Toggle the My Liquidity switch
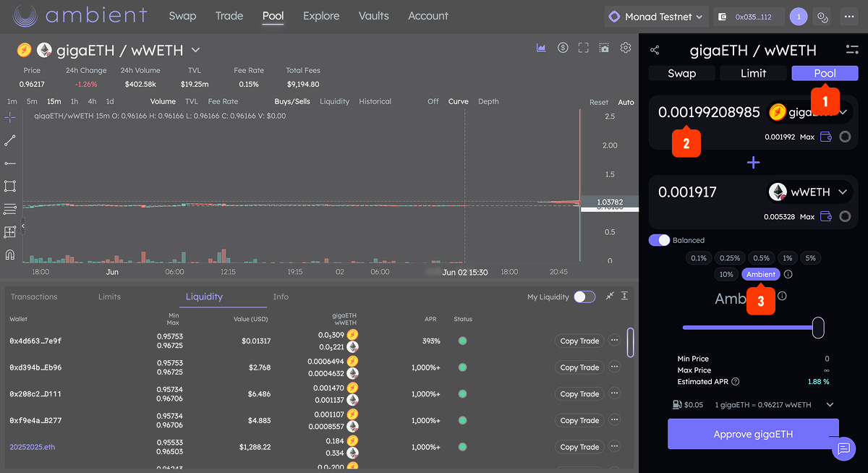 [584, 297]
